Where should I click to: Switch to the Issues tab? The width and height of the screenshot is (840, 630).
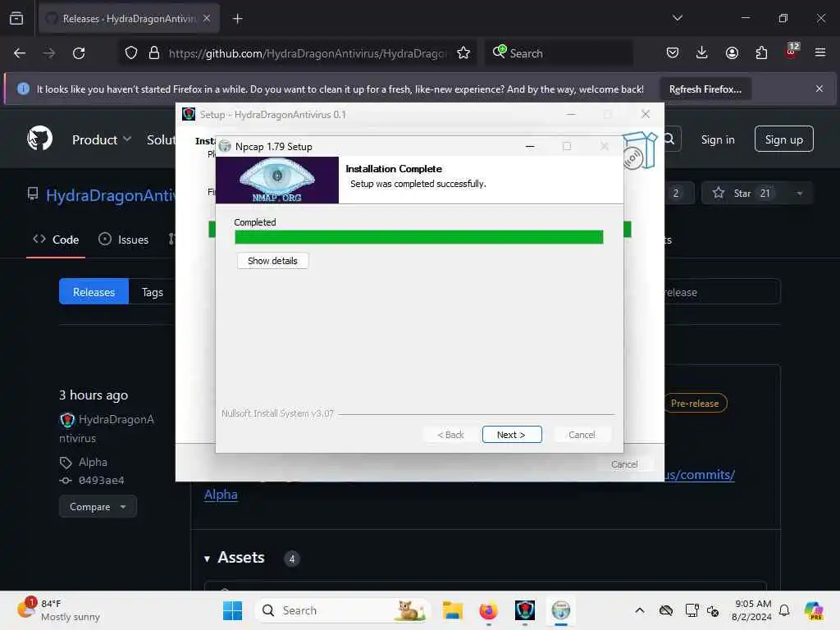click(x=124, y=240)
